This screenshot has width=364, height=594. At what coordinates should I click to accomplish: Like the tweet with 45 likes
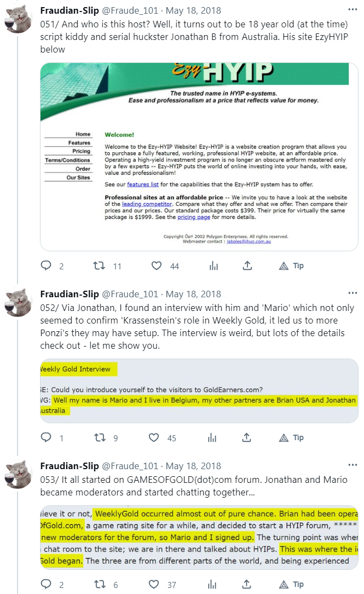click(157, 437)
